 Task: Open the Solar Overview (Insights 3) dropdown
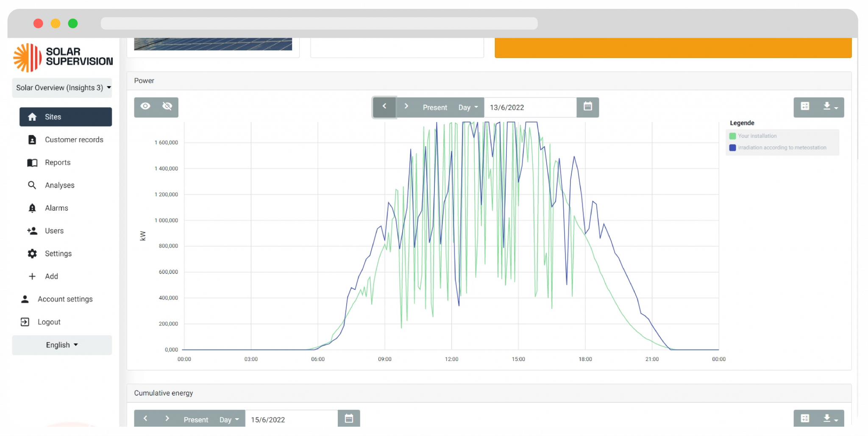click(62, 88)
